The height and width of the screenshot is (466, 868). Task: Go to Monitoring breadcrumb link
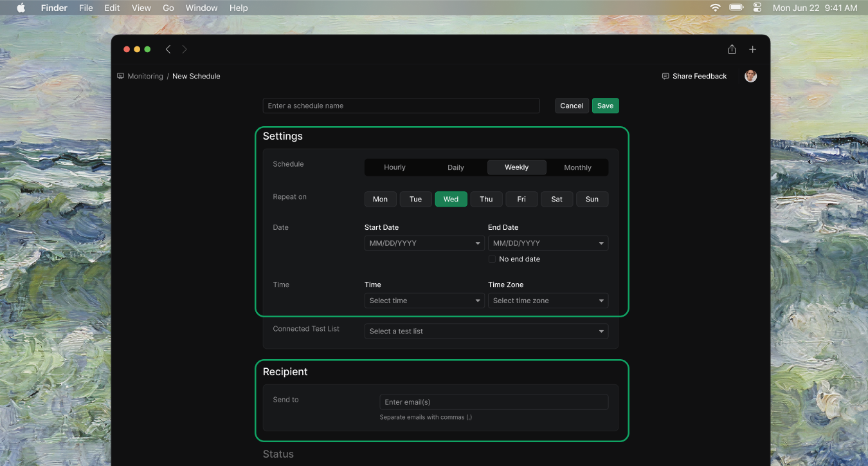pos(145,76)
